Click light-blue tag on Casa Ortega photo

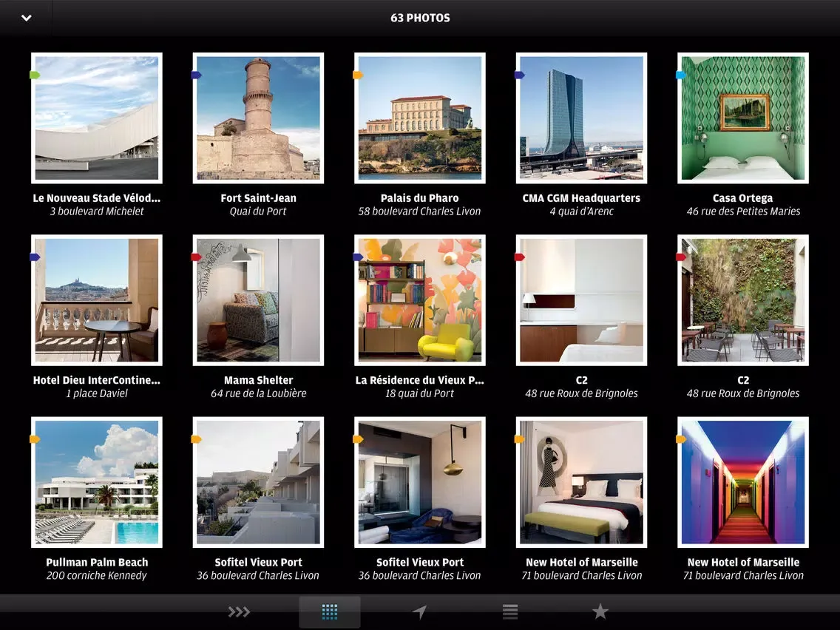pyautogui.click(x=681, y=75)
